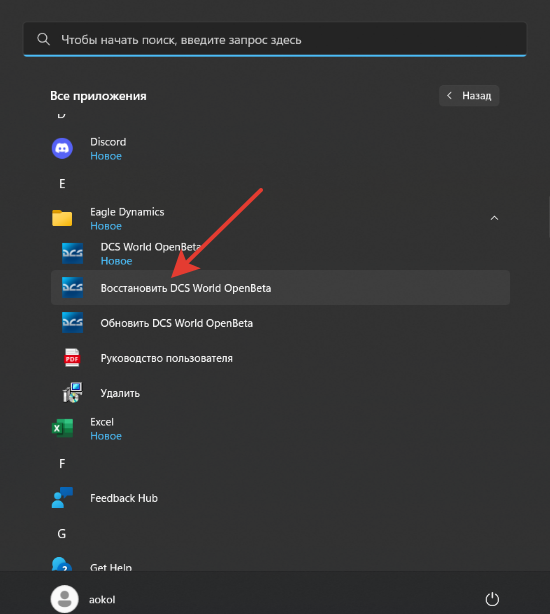Jump to letter E section header
This screenshot has height=614, width=550.
[62, 184]
